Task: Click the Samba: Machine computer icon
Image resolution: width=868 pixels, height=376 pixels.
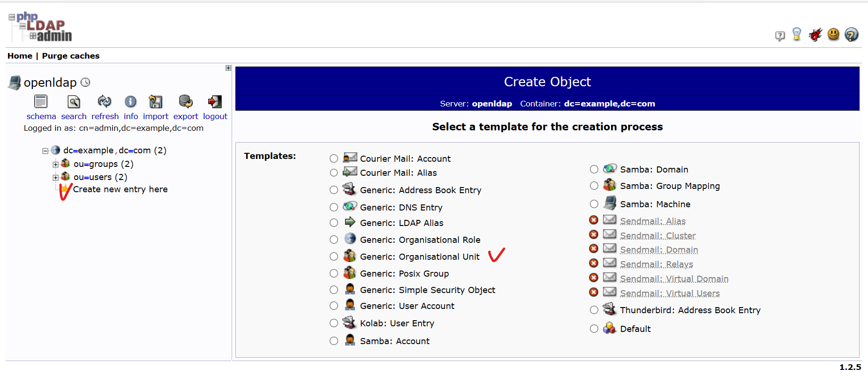Action: [610, 203]
